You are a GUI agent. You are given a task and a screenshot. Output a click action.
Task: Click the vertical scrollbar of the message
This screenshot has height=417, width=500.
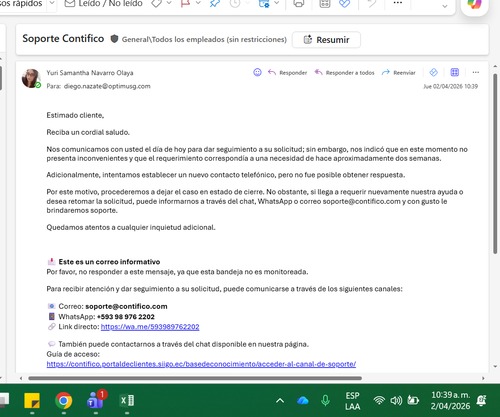click(495, 163)
